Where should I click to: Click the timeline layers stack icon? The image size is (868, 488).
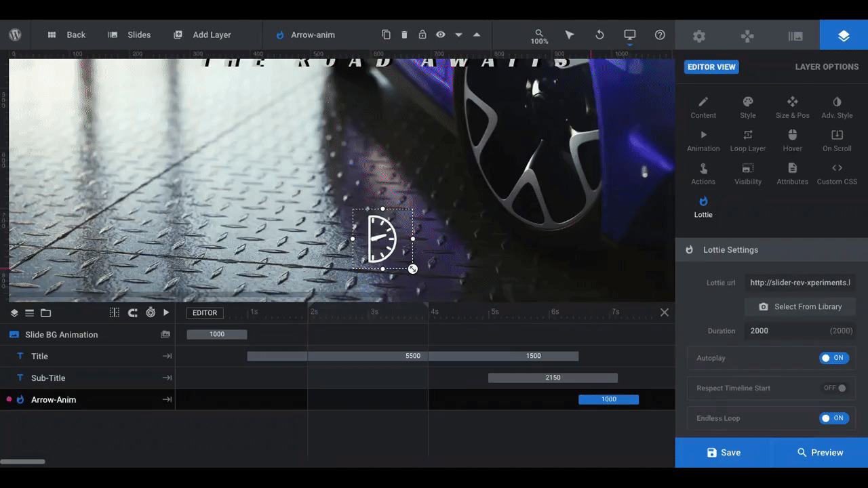coord(14,312)
